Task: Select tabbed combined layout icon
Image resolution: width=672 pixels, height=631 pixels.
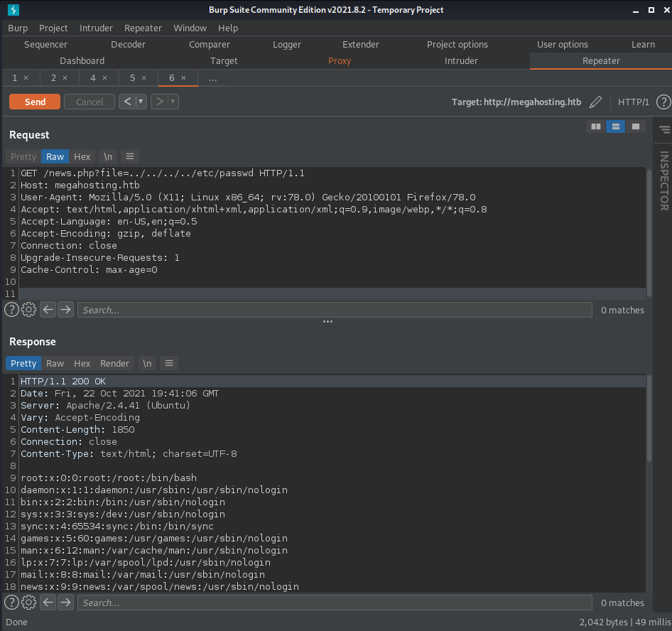Action: tap(636, 126)
